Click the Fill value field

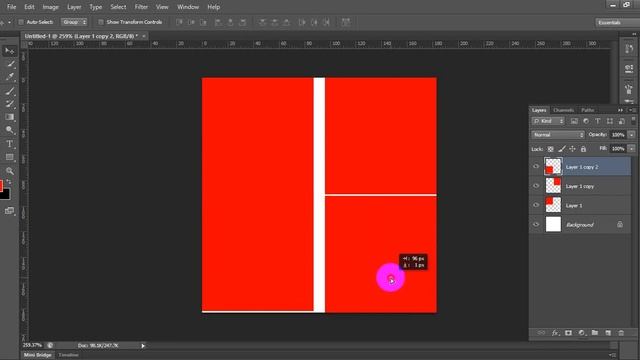[x=618, y=149]
